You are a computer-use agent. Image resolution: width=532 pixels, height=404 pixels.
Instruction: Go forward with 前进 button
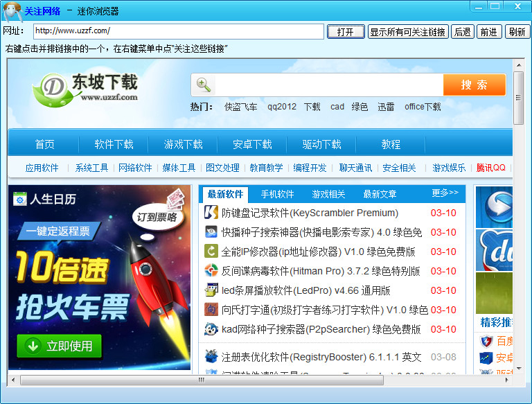[489, 32]
